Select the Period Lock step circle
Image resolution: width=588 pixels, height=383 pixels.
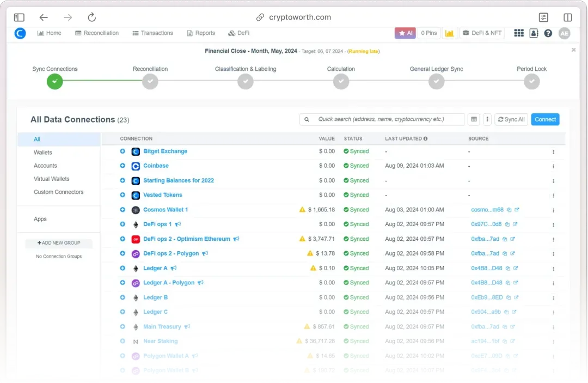click(531, 81)
